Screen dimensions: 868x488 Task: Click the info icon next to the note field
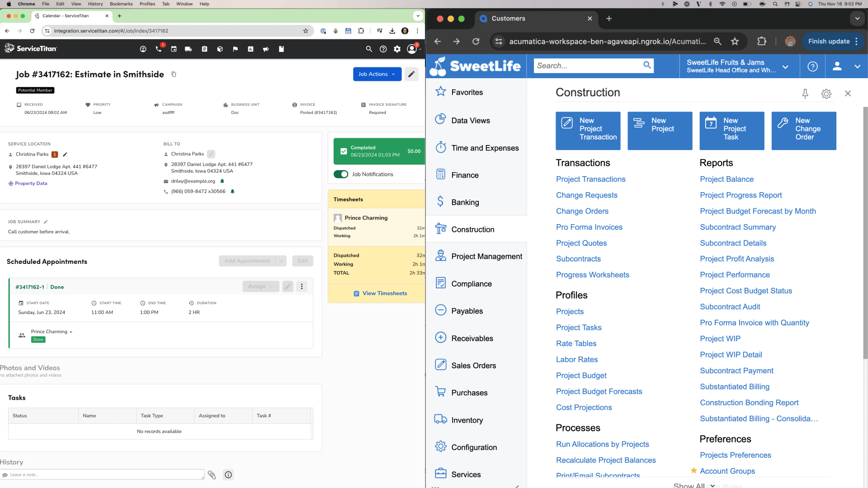click(228, 474)
